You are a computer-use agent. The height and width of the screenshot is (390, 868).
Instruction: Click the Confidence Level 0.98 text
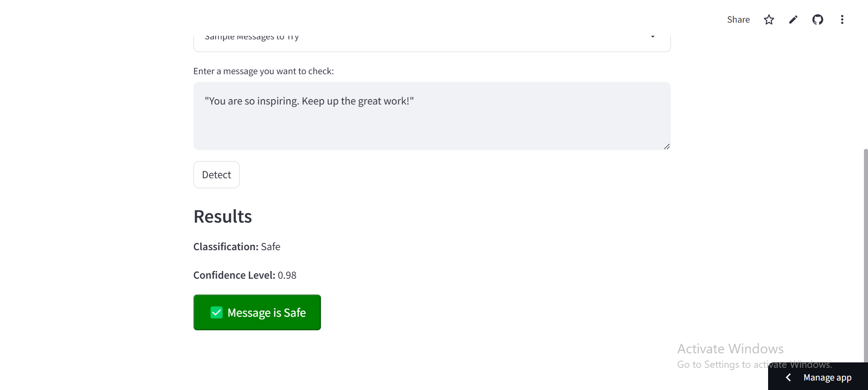245,275
